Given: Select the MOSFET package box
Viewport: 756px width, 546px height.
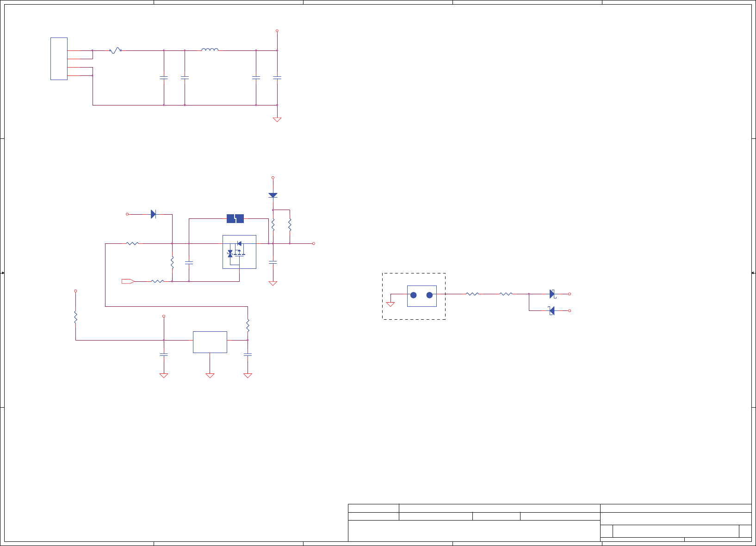Looking at the screenshot, I should tap(239, 252).
